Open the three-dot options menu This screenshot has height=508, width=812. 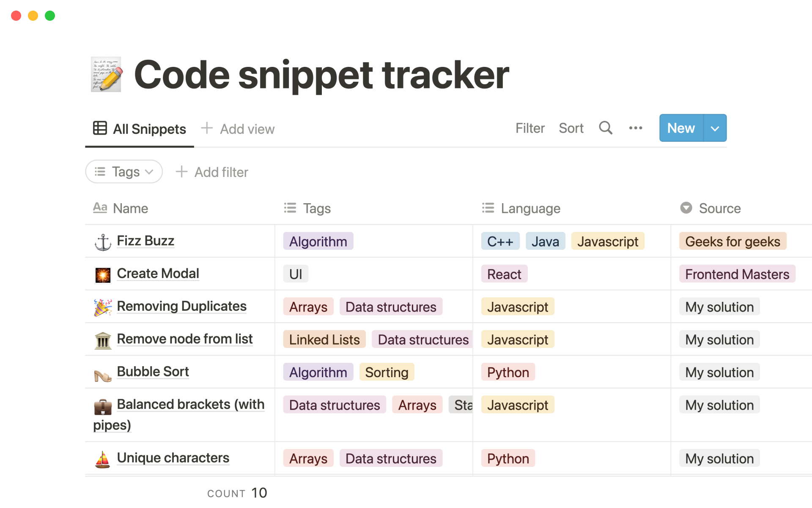[x=635, y=128]
